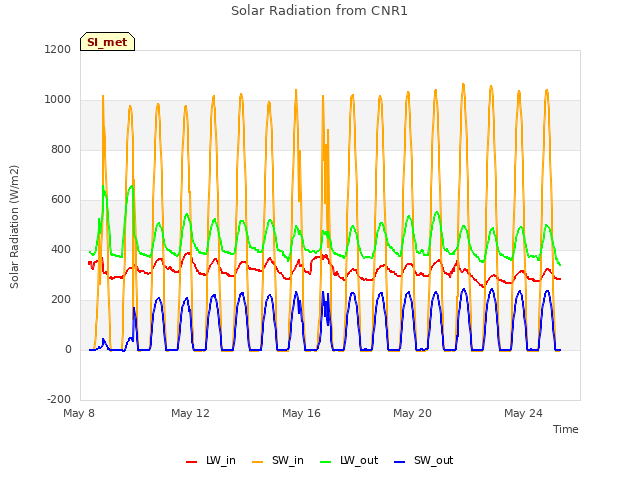Toggle the LW_in legend entry
Screen dimensions: 640x480
pyautogui.click(x=211, y=460)
